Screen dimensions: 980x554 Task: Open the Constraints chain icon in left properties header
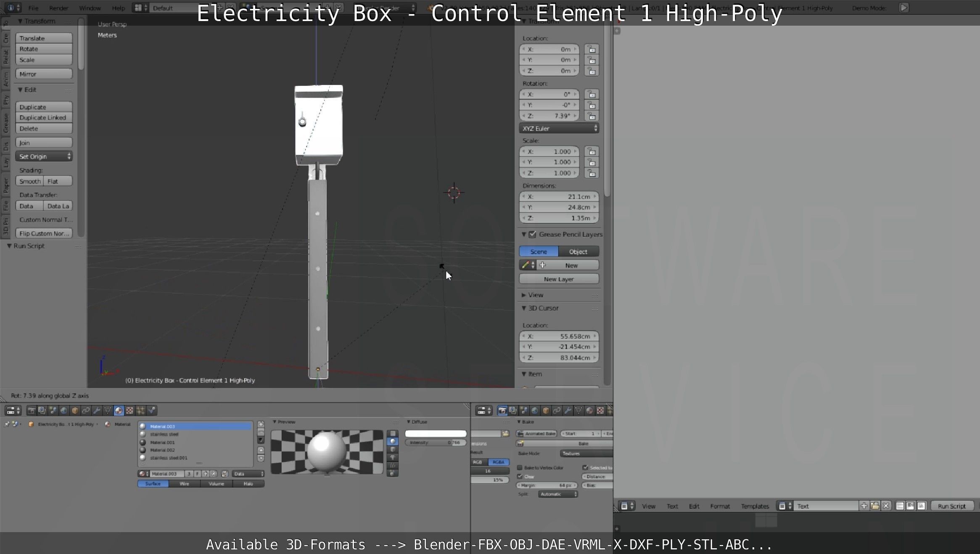click(86, 411)
